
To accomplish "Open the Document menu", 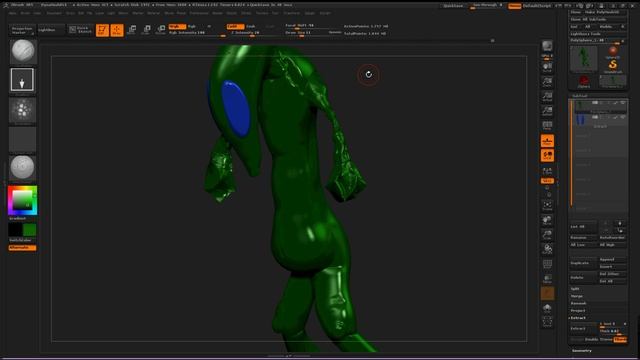I will click(x=54, y=13).
